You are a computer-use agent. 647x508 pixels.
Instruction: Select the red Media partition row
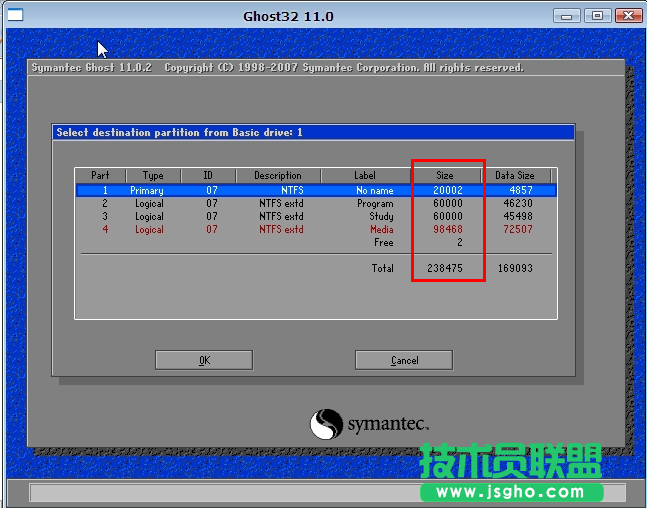pyautogui.click(x=315, y=229)
